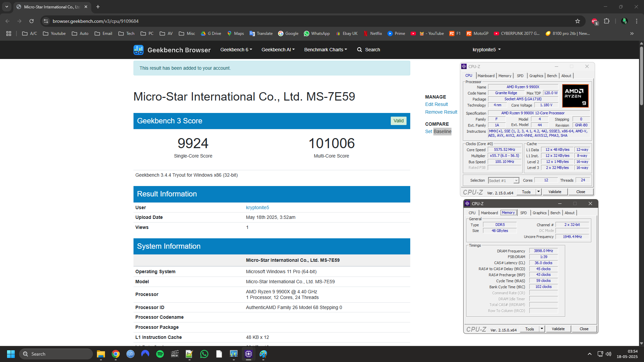Open CPU-Z from the taskbar
644x362 pixels.
click(x=249, y=354)
